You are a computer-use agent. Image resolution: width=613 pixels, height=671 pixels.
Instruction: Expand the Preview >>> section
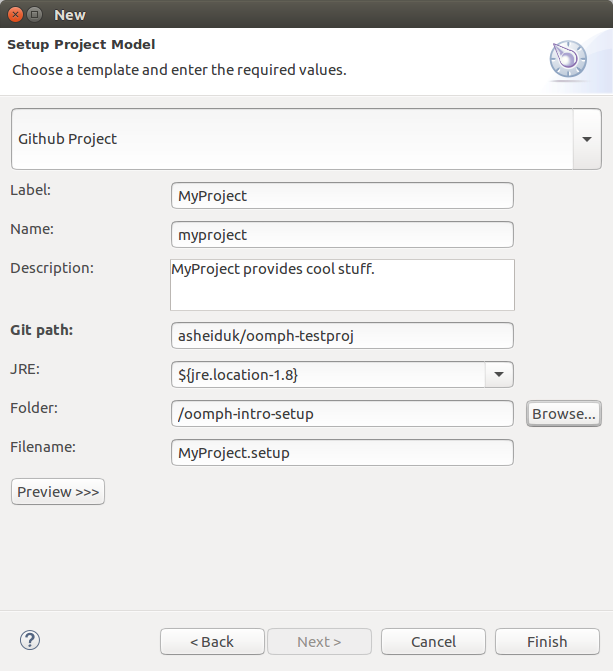coord(58,492)
